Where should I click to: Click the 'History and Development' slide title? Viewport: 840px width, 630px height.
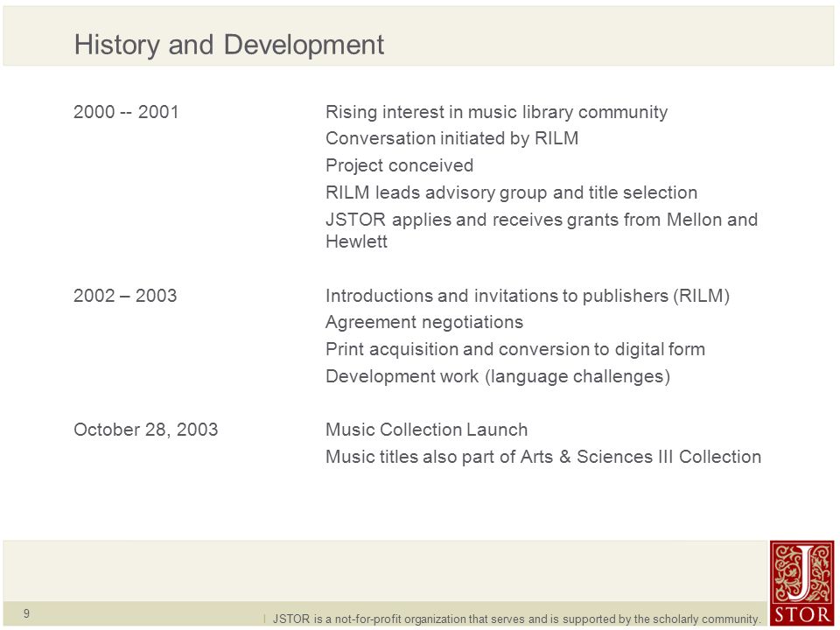pos(229,45)
